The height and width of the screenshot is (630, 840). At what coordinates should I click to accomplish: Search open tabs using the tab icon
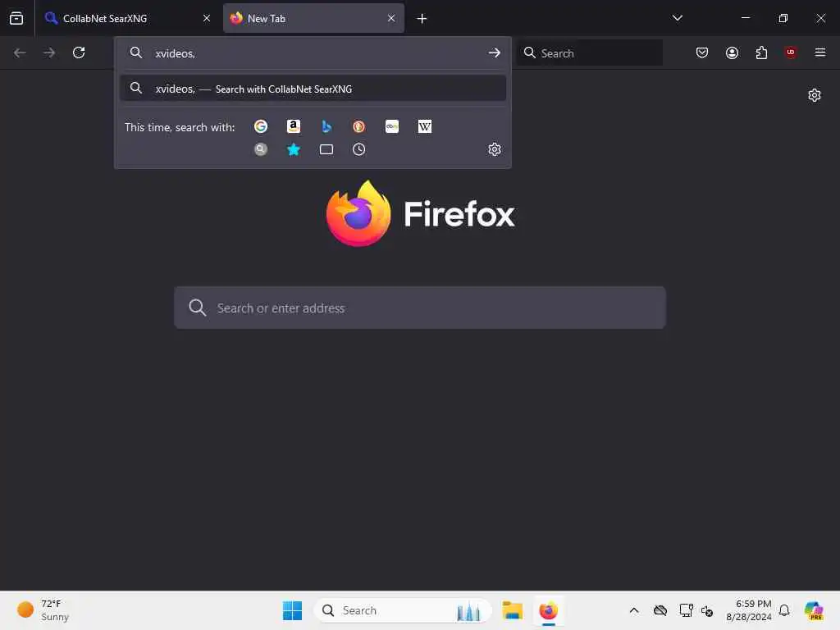pos(326,149)
